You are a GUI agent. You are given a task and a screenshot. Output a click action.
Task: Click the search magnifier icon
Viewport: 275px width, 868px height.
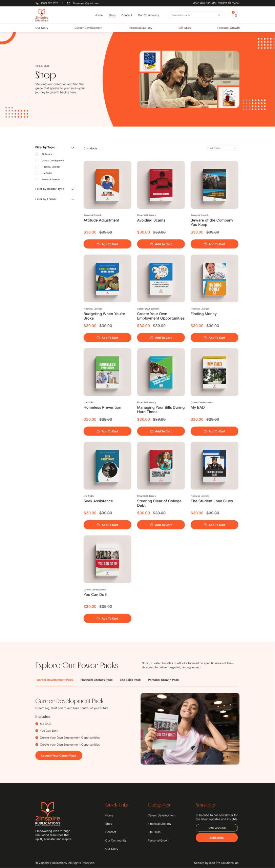coord(219,15)
